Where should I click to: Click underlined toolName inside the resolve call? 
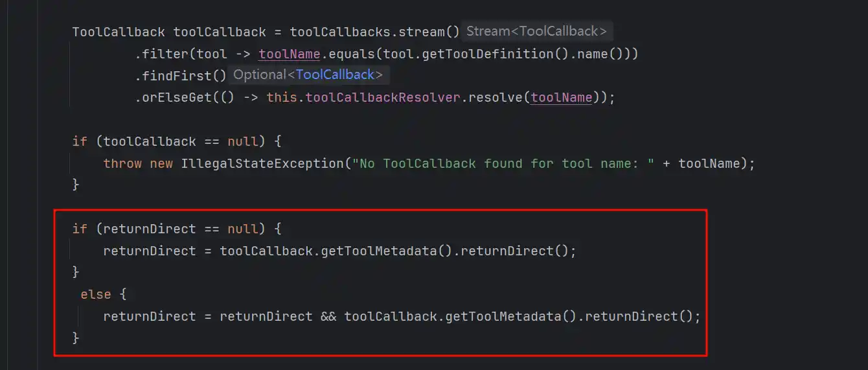(x=561, y=97)
